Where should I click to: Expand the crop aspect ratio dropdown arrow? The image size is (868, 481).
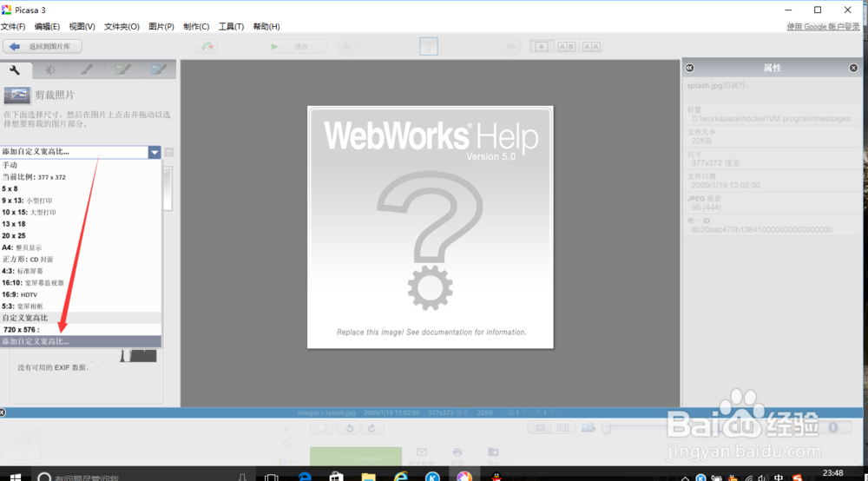coord(155,152)
